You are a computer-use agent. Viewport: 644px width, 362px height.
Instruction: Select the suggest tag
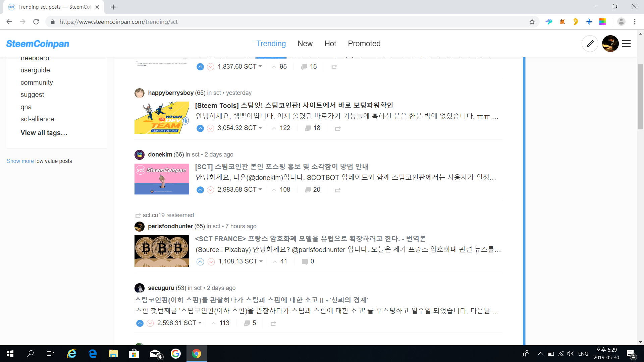[x=32, y=95]
